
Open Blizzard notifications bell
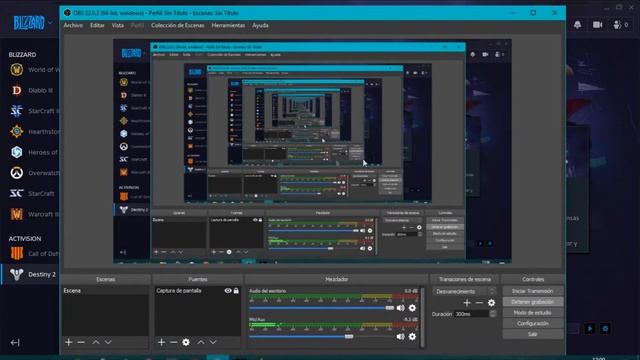click(x=577, y=25)
